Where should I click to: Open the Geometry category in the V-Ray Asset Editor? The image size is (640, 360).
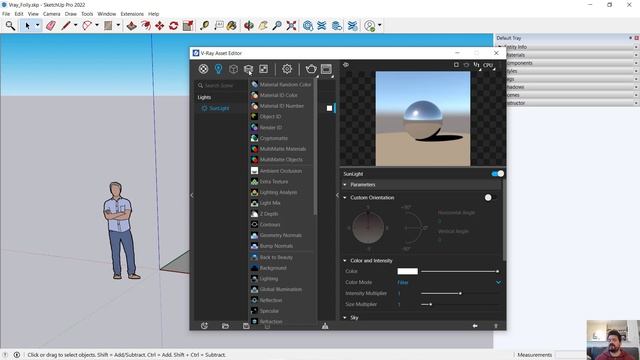click(x=233, y=69)
